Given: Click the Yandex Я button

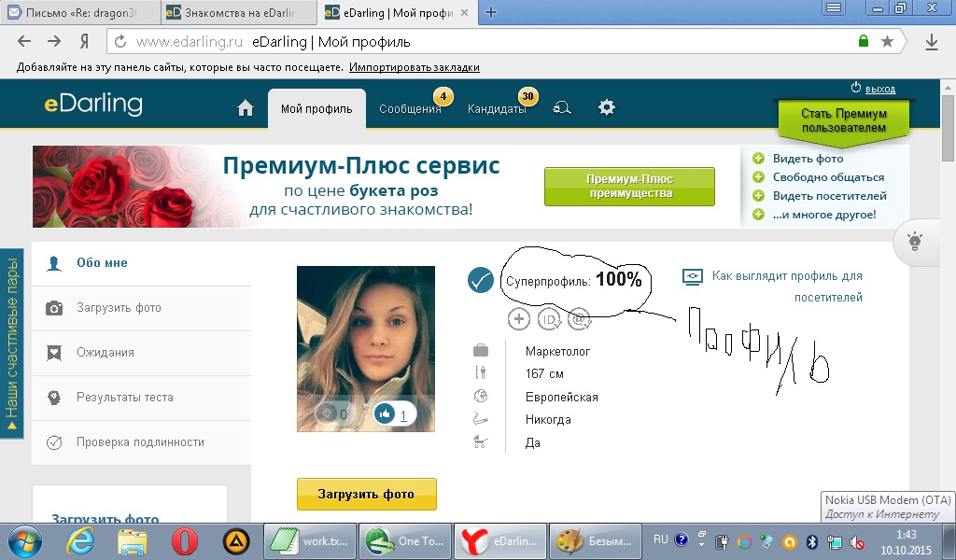Looking at the screenshot, I should [x=85, y=41].
